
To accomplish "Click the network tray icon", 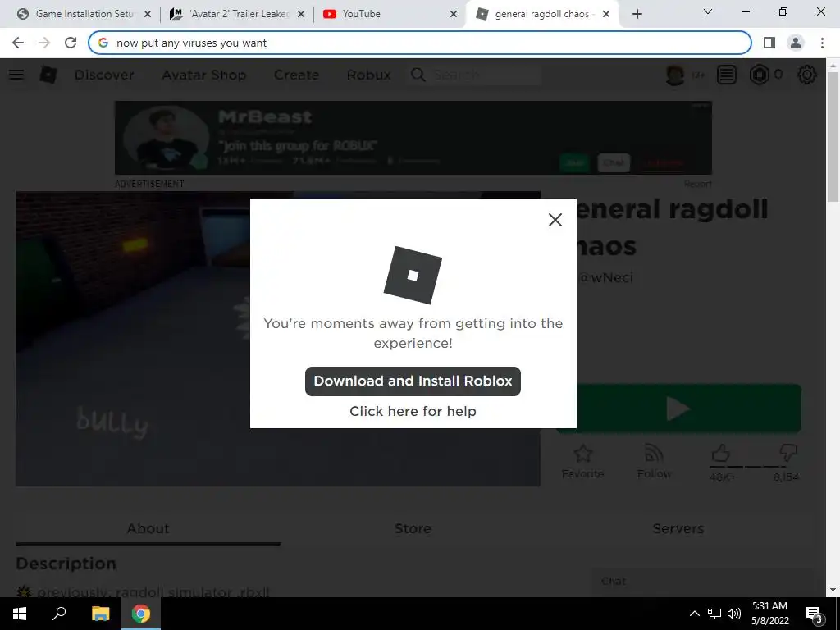I will [714, 614].
